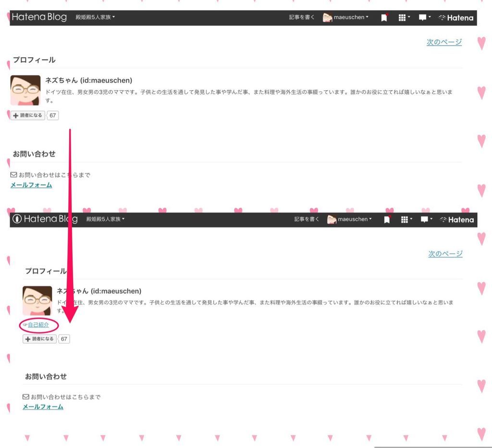Click the reader count 67 in lower profile
The height and width of the screenshot is (448, 492).
pos(64,339)
